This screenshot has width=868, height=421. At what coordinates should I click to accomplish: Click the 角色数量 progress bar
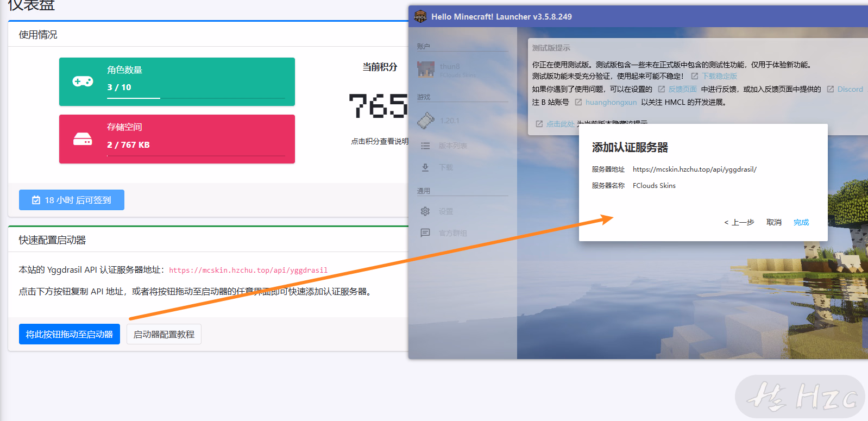(x=196, y=98)
